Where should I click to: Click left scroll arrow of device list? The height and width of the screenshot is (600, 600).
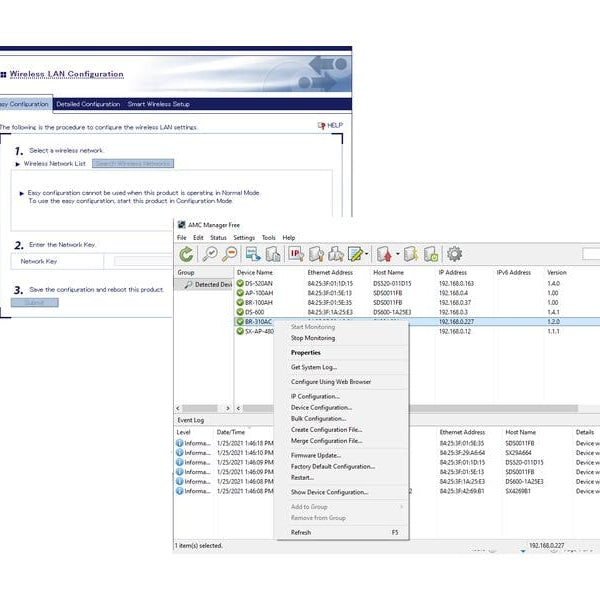click(238, 408)
